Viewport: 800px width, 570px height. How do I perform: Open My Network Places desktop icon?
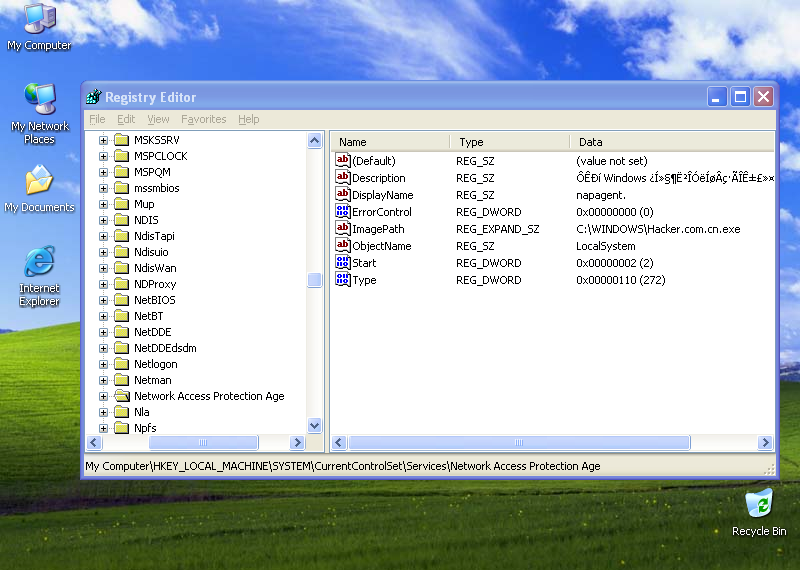(39, 113)
